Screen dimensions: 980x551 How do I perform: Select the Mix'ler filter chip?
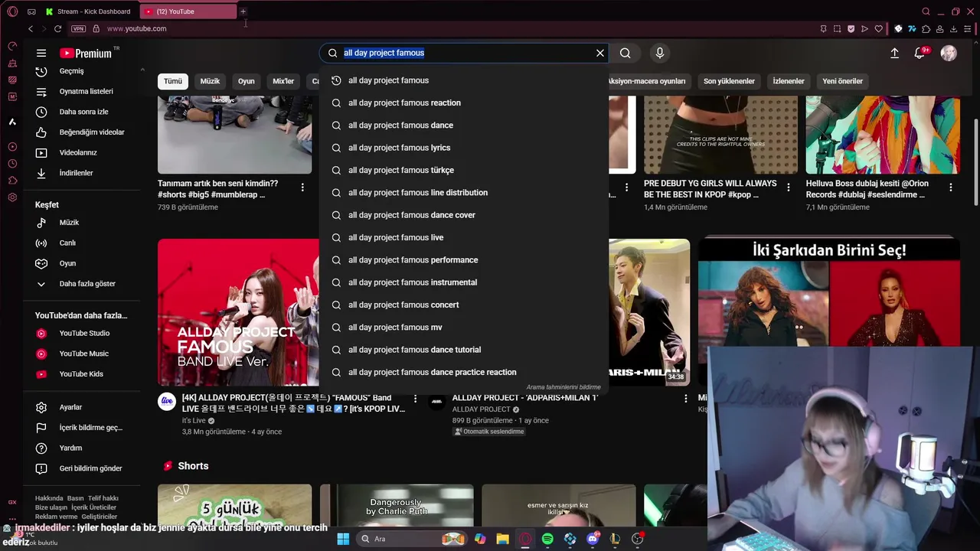pos(283,81)
